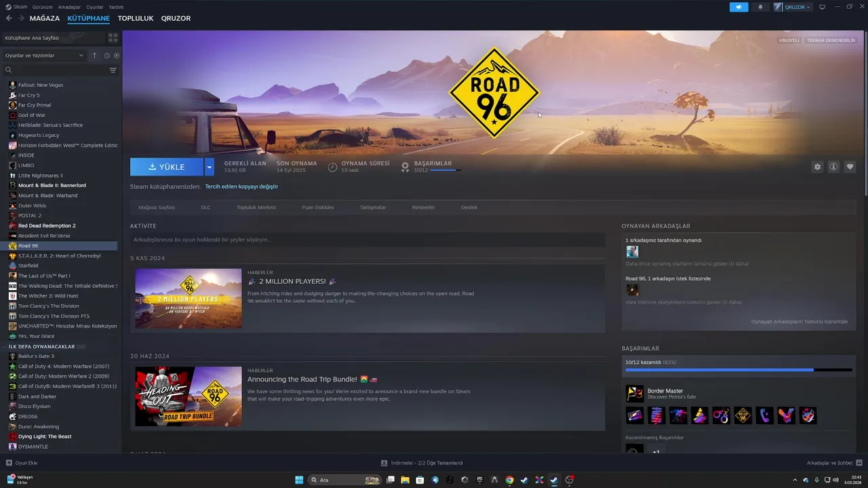Open Epic Games taskbar icon
The width and height of the screenshot is (868, 488).
(x=479, y=480)
